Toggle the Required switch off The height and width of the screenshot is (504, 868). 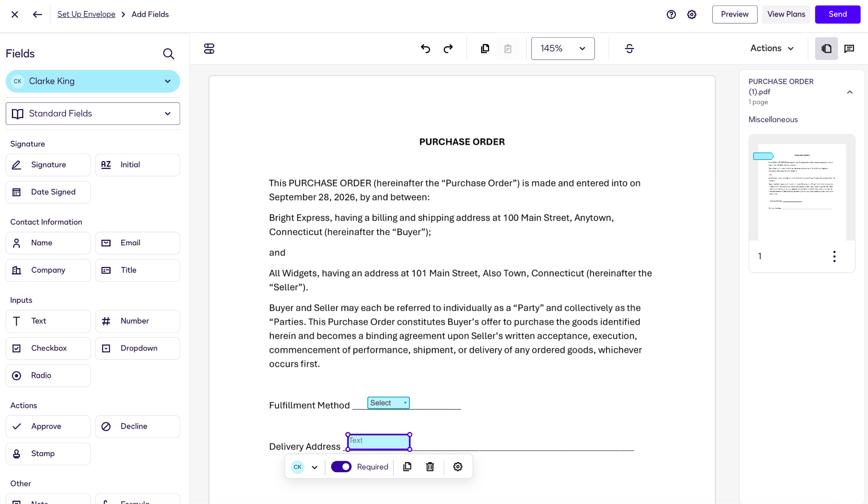[x=341, y=467]
